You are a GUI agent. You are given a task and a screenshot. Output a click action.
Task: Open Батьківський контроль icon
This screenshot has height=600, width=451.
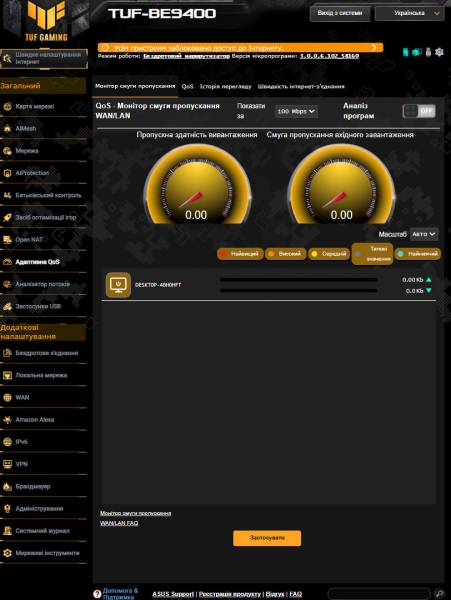coord(7,195)
